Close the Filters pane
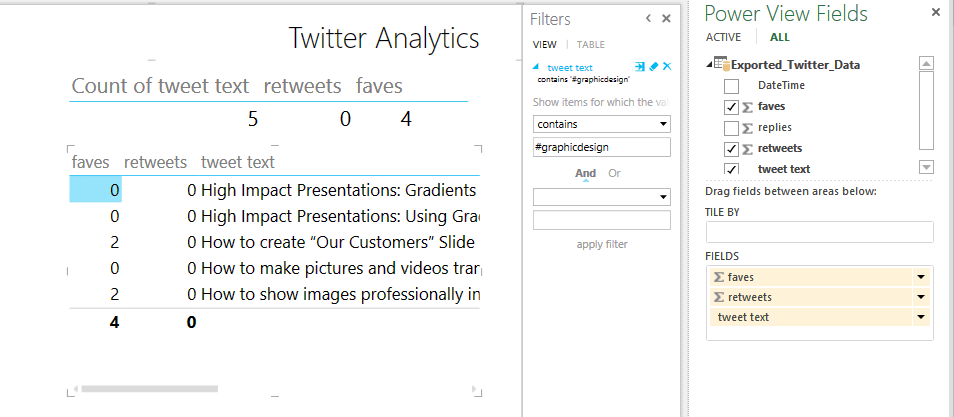The image size is (954, 417). [x=666, y=19]
